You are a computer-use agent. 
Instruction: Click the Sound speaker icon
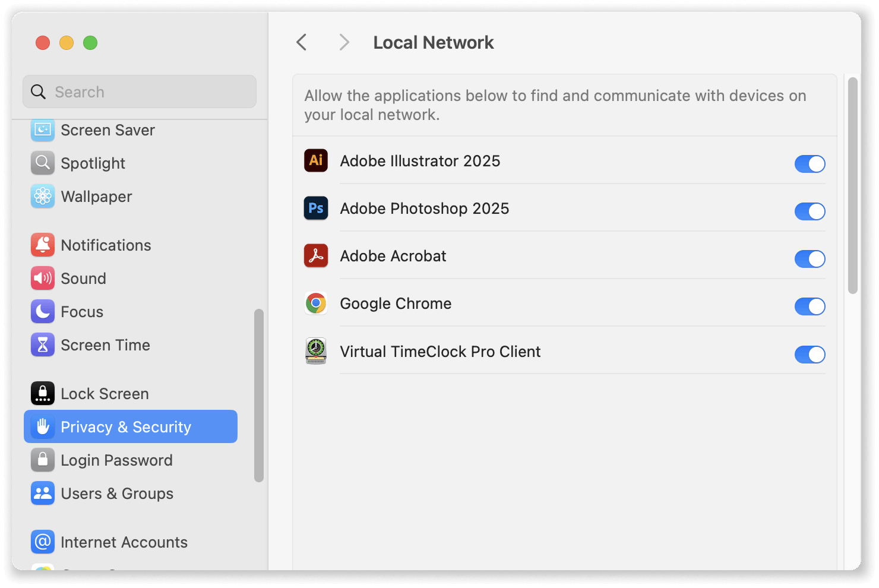coord(43,278)
